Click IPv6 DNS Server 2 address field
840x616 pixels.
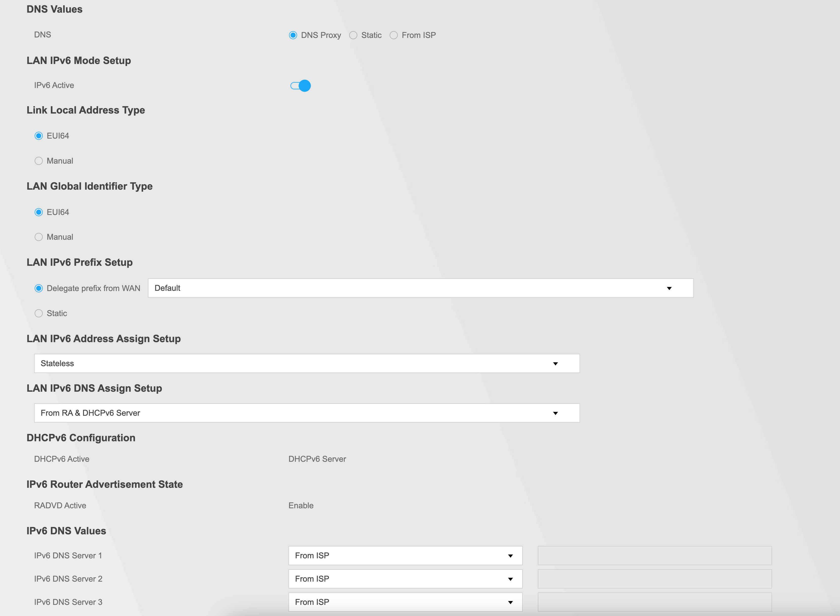coord(654,579)
